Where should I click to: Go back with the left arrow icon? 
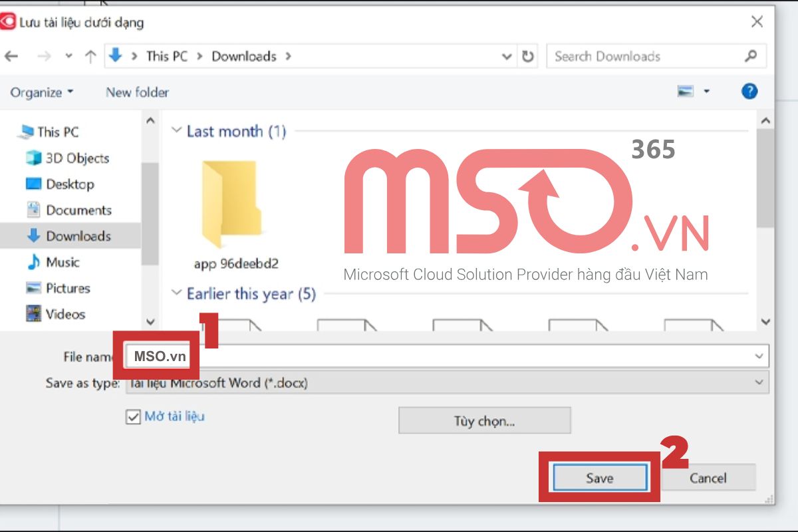[x=11, y=57]
